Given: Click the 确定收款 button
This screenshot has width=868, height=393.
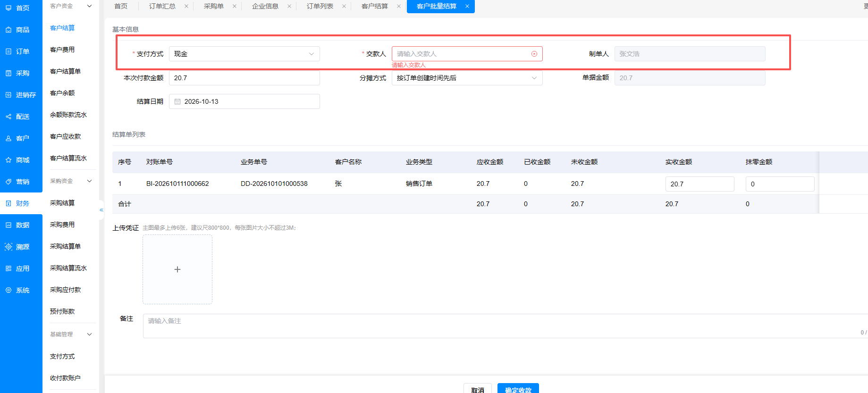Looking at the screenshot, I should 518,389.
